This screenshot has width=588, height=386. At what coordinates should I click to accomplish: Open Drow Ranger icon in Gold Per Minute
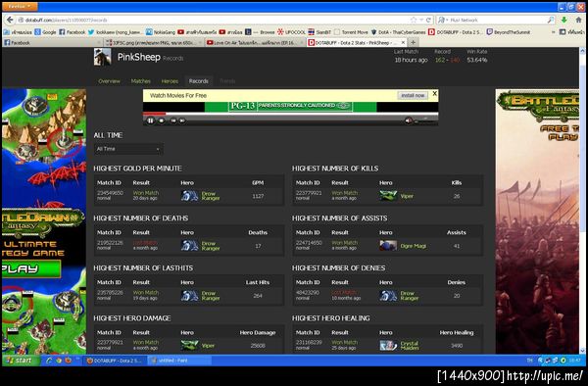190,196
